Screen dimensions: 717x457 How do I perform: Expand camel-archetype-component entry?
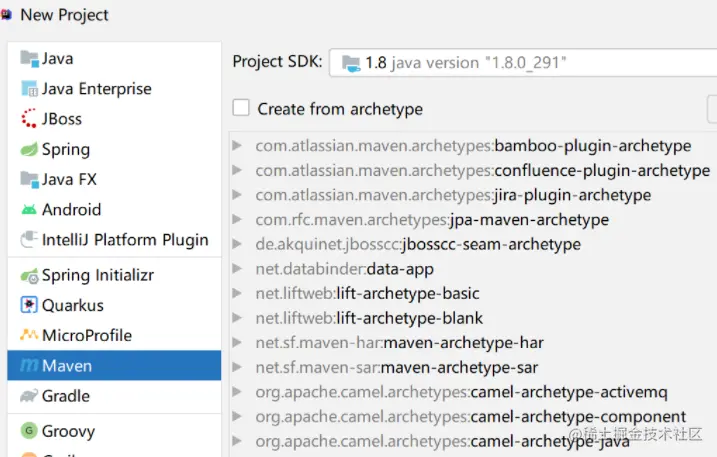237,417
